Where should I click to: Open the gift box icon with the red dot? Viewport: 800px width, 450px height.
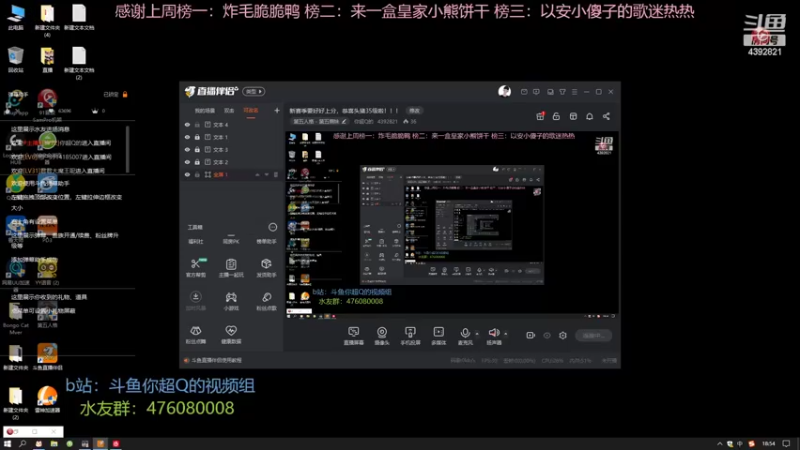(540, 116)
